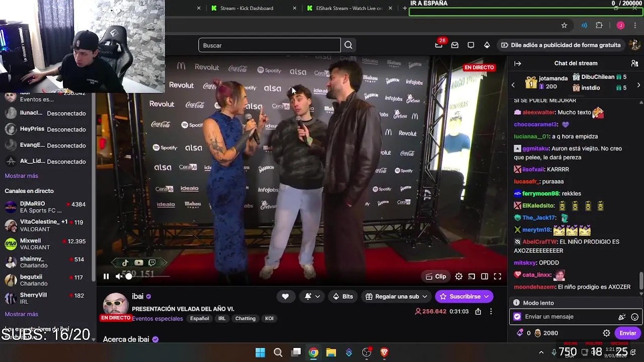
Task: Open Bits balance icon in chat
Action: pyautogui.click(x=523, y=333)
